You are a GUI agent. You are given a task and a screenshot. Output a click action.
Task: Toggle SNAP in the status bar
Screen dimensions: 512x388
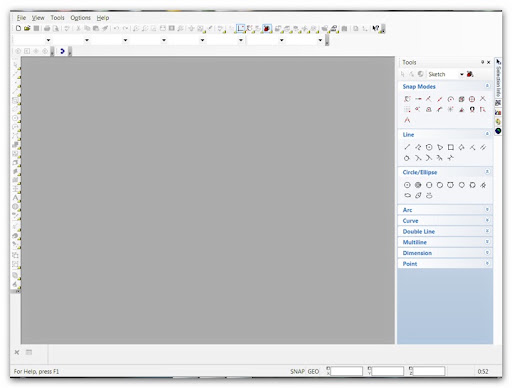[x=297, y=371]
